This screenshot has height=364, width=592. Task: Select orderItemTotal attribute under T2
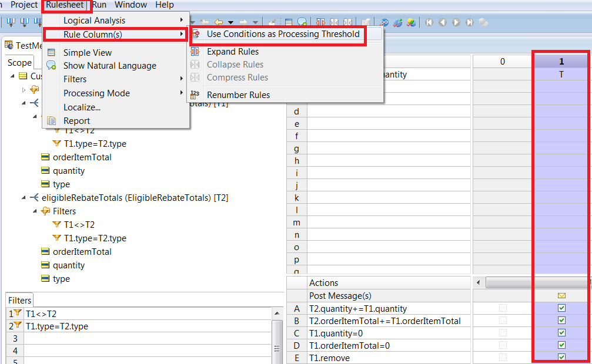point(82,252)
